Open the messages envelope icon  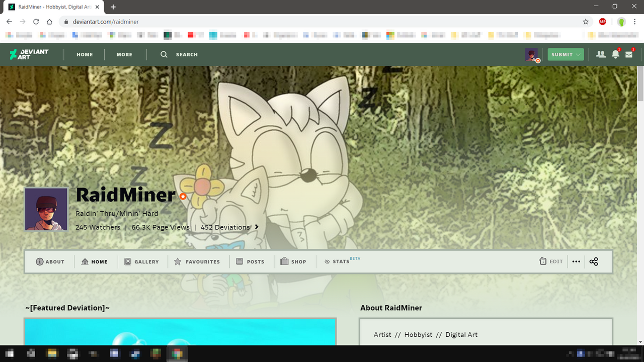pyautogui.click(x=629, y=54)
